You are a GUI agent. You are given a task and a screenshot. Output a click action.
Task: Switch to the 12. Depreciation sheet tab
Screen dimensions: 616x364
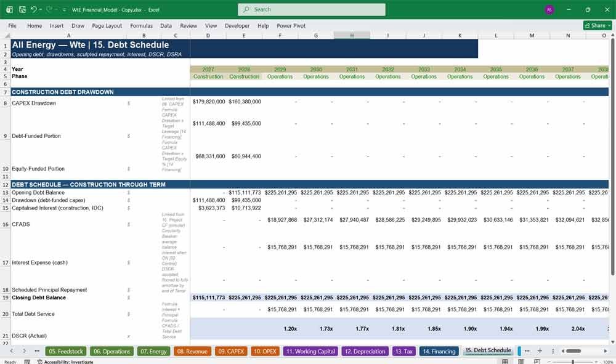(365, 351)
